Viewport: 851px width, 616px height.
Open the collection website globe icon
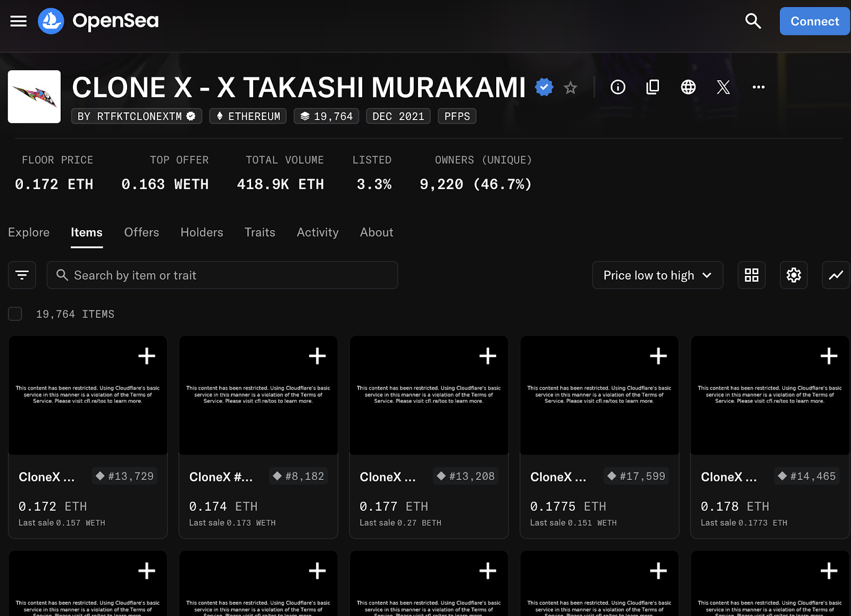(688, 87)
